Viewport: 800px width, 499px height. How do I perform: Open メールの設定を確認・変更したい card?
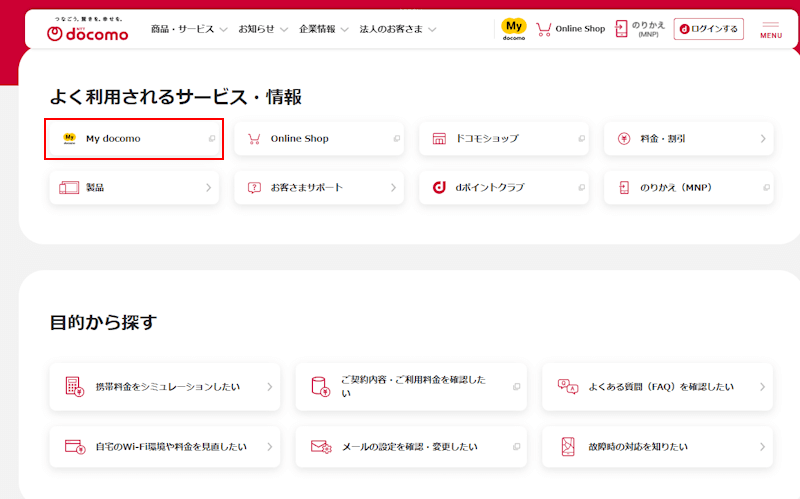pos(411,446)
